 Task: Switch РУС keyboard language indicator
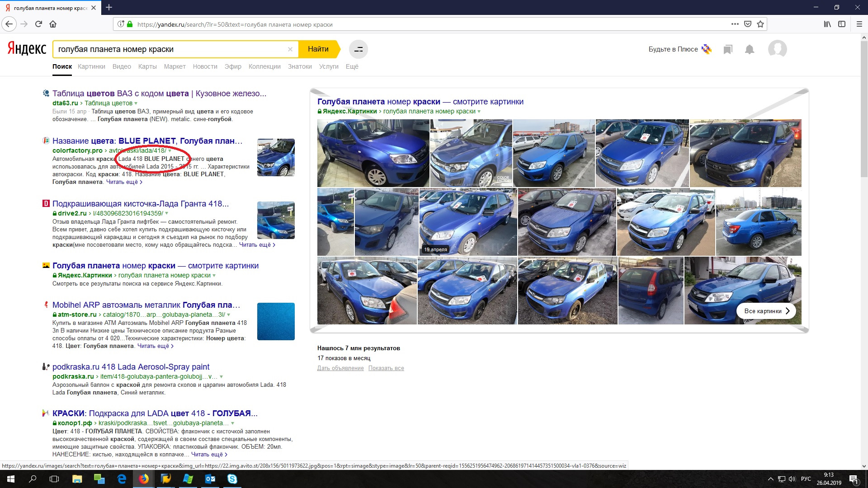[x=806, y=479]
